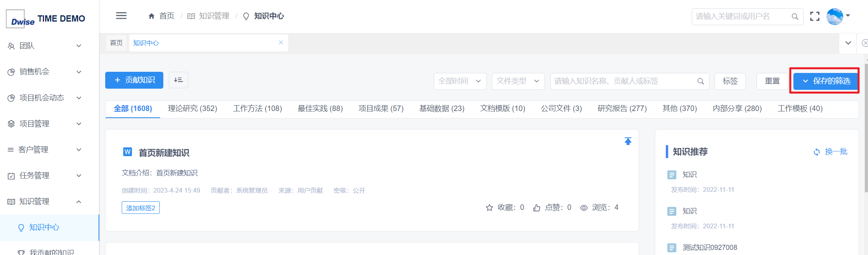The width and height of the screenshot is (868, 255).
Task: Click the pin-to-top arrow on the first card
Action: pos(628,141)
